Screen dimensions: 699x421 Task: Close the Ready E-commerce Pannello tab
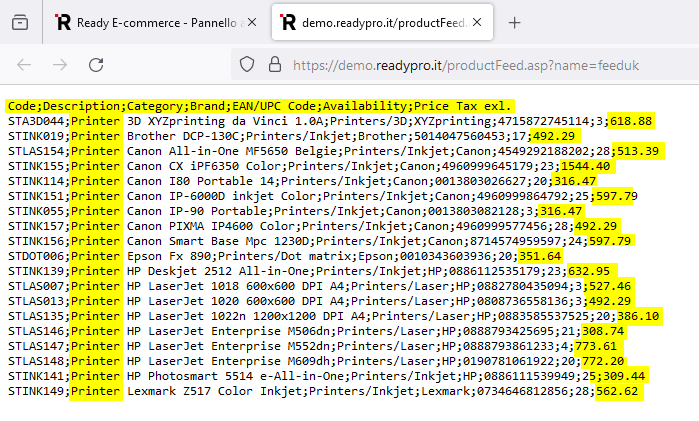252,22
